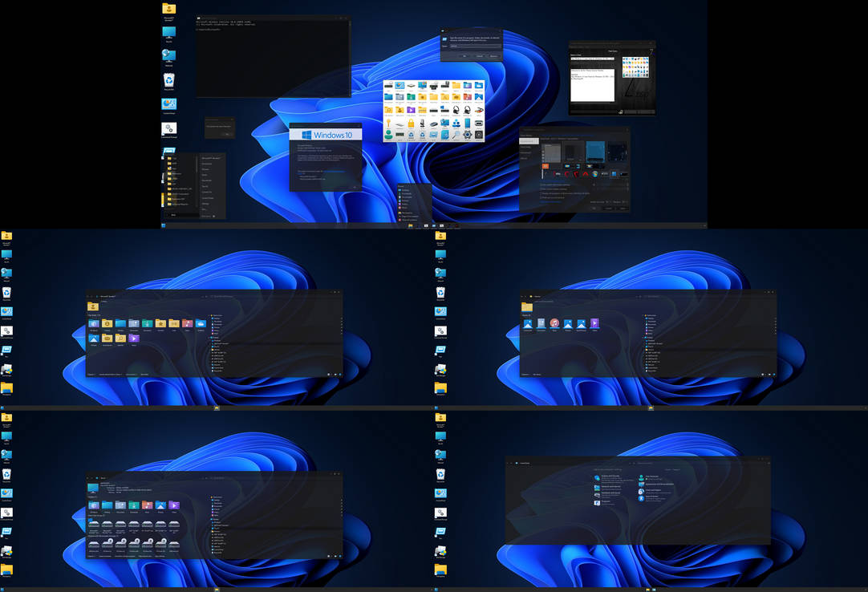Click OK in the Run dialog

pos(464,56)
